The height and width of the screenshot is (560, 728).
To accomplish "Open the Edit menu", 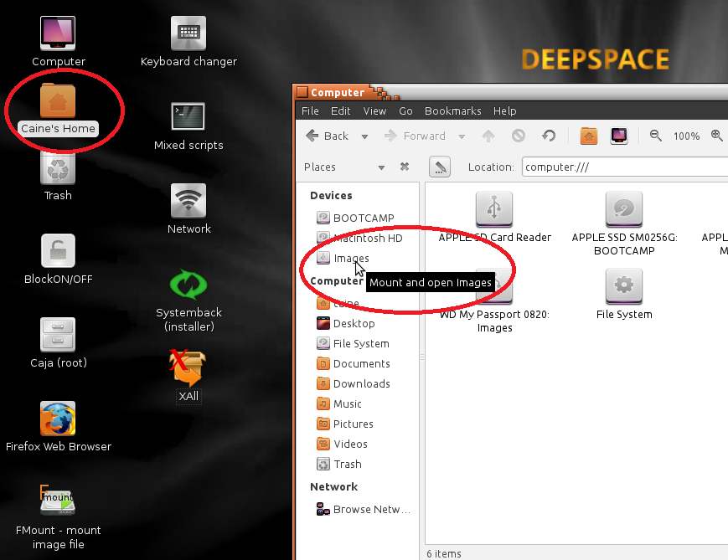I will (340, 110).
